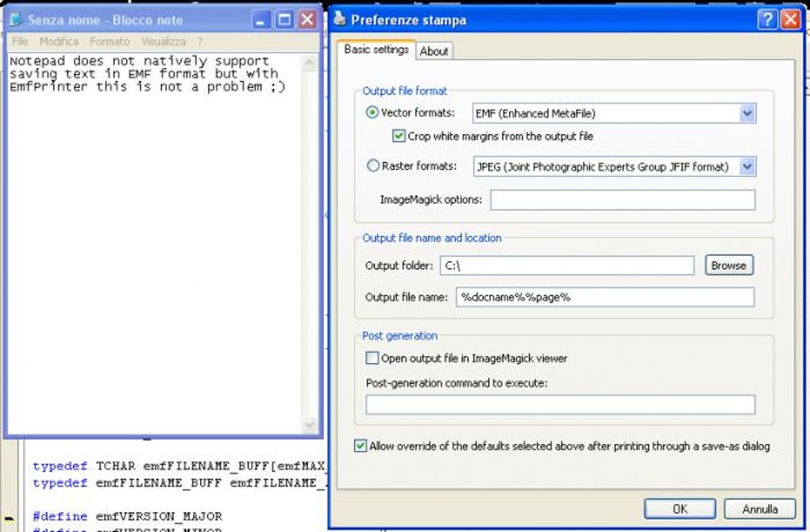Open the JPEG raster format dropdown

tap(747, 166)
